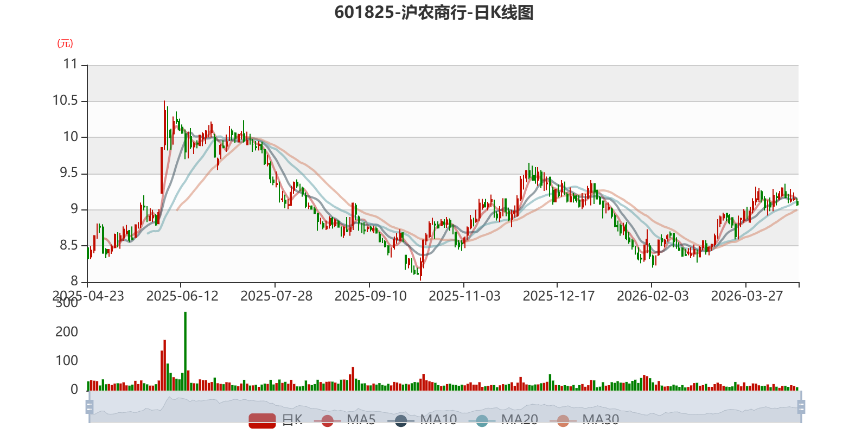Screen dimensions: 868x434
Task: Click the right data zoom slider handle
Action: click(801, 407)
